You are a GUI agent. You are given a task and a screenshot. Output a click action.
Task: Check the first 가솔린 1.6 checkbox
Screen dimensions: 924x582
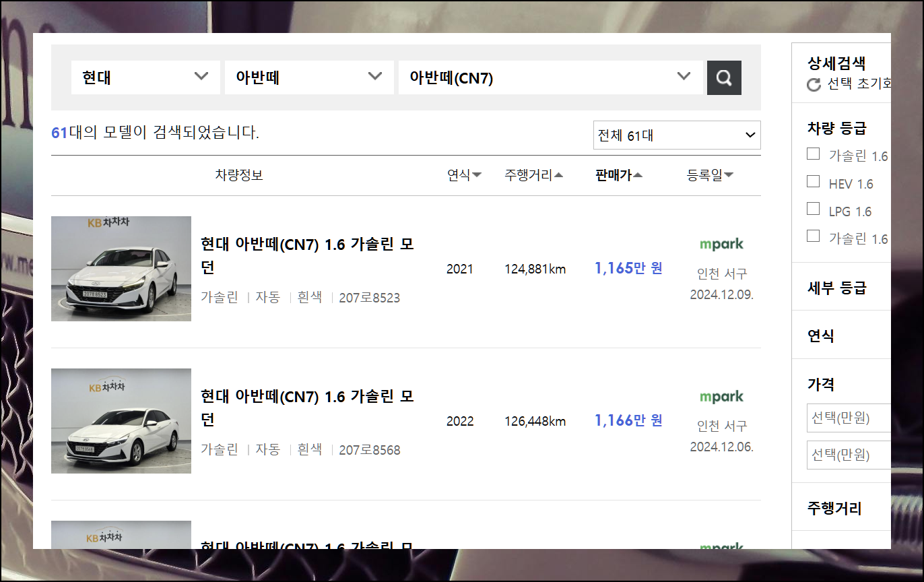(x=814, y=154)
